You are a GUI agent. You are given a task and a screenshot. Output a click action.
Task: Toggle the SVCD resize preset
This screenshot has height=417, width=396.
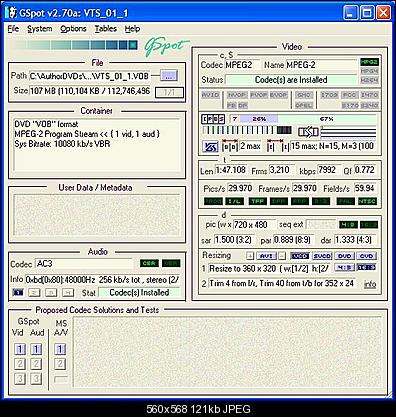[322, 256]
